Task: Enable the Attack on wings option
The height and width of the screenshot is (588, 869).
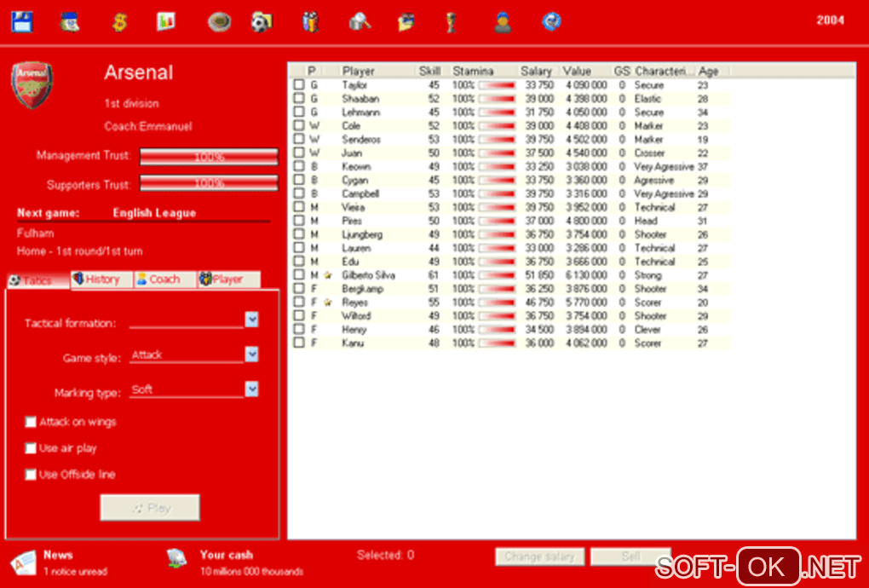Action: click(31, 423)
